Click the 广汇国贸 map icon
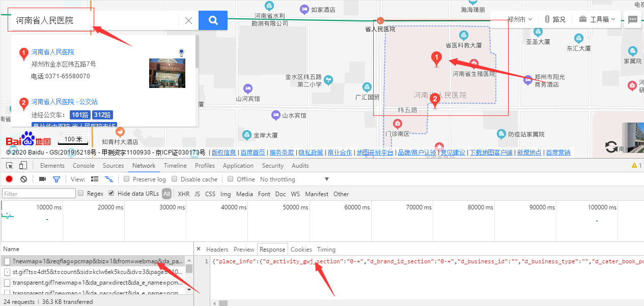This screenshot has height=306, width=644. click(367, 87)
